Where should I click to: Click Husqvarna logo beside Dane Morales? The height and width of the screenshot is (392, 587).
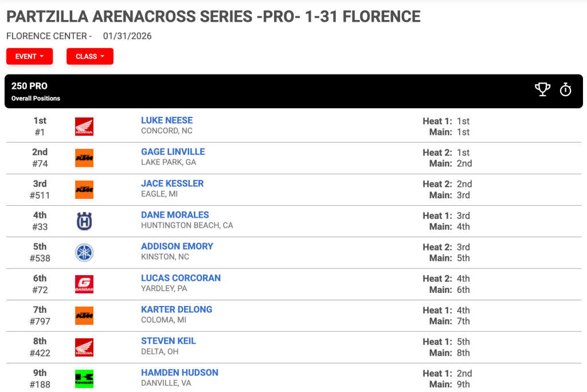point(84,221)
